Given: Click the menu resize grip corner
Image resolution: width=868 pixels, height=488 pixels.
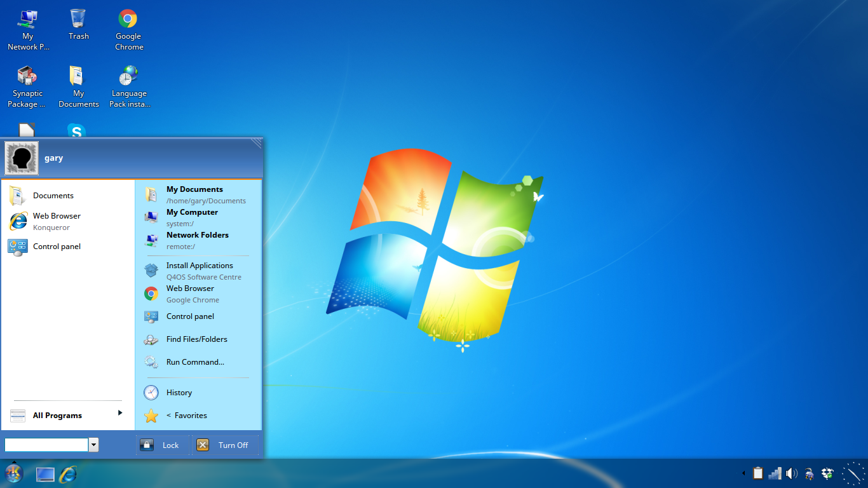Looking at the screenshot, I should (x=256, y=143).
